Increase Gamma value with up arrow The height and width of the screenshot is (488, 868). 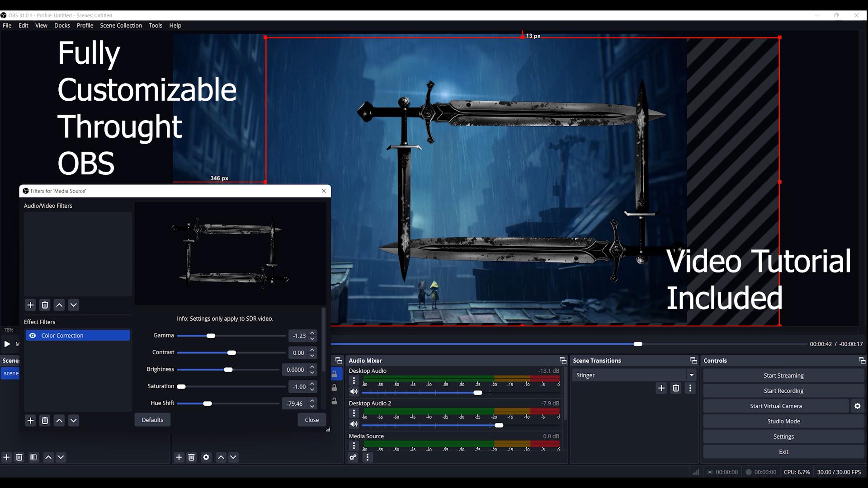(x=312, y=333)
